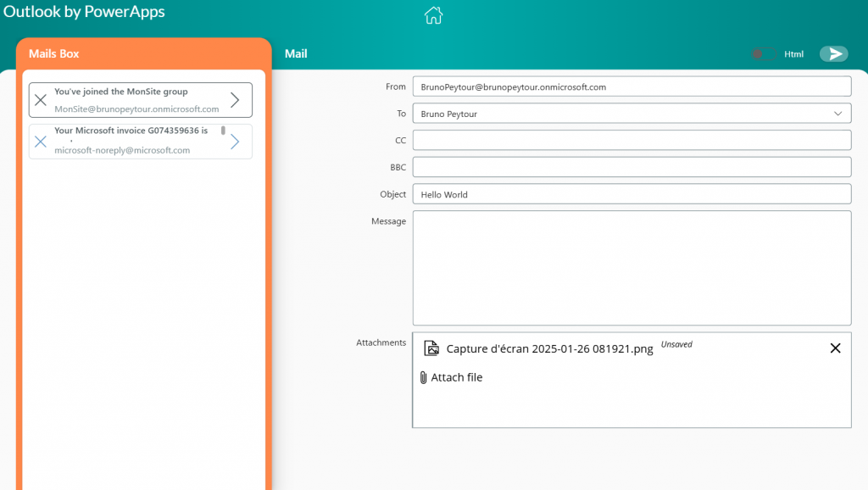Click the paperclip attach icon
The image size is (868, 490).
(x=423, y=377)
